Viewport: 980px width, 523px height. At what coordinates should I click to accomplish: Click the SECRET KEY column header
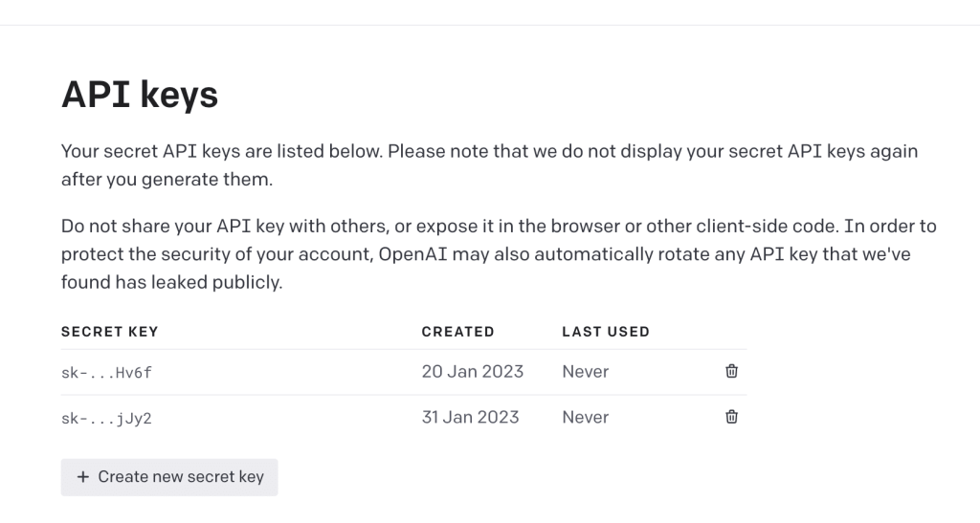(x=109, y=332)
